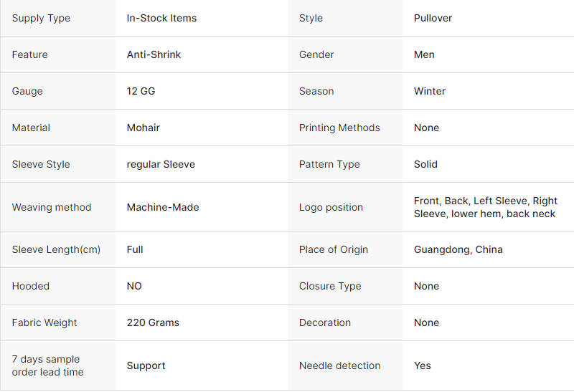Click the 7 days sample order label
The width and height of the screenshot is (574, 392).
point(47,365)
